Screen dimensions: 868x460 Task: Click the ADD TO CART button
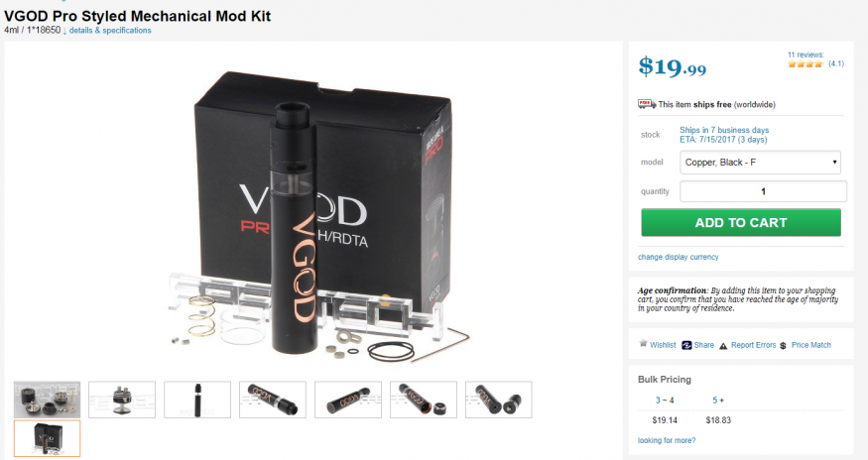coord(741,222)
